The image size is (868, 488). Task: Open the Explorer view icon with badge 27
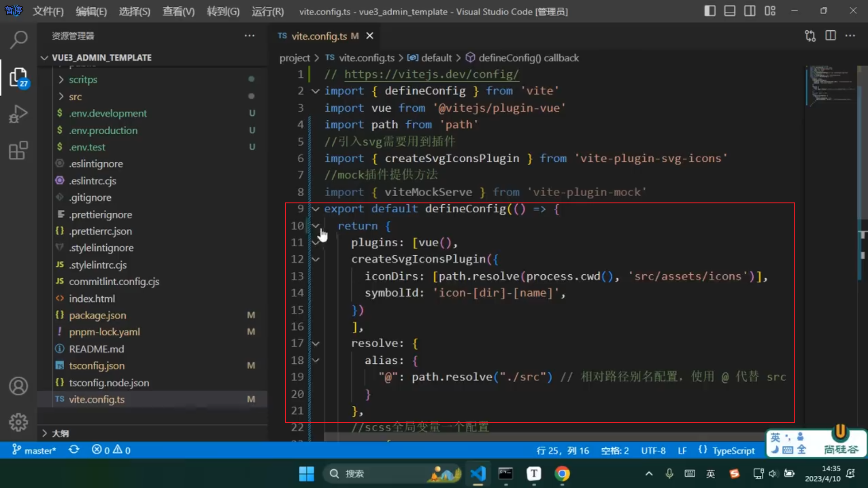pos(18,77)
